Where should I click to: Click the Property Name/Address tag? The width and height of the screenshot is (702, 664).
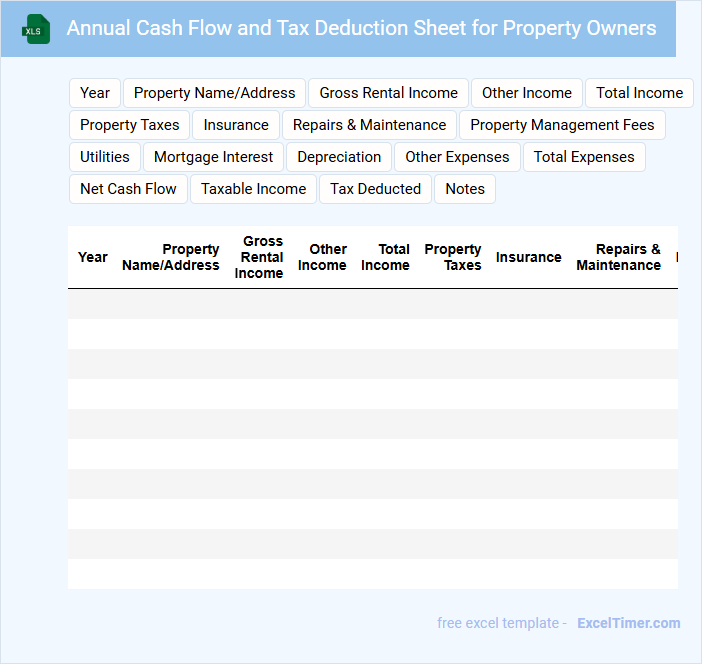pyautogui.click(x=214, y=93)
